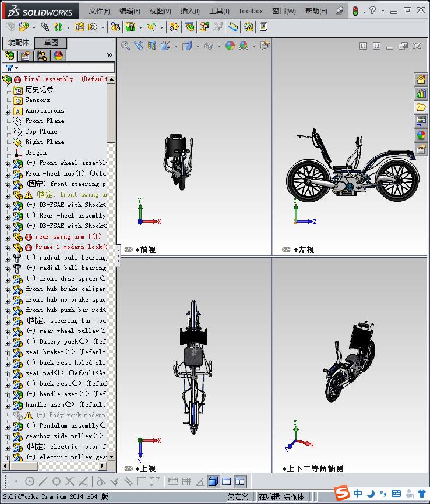The image size is (430, 504).
Task: Open the Hide/Show Items dropdown arrow
Action: [x=219, y=46]
